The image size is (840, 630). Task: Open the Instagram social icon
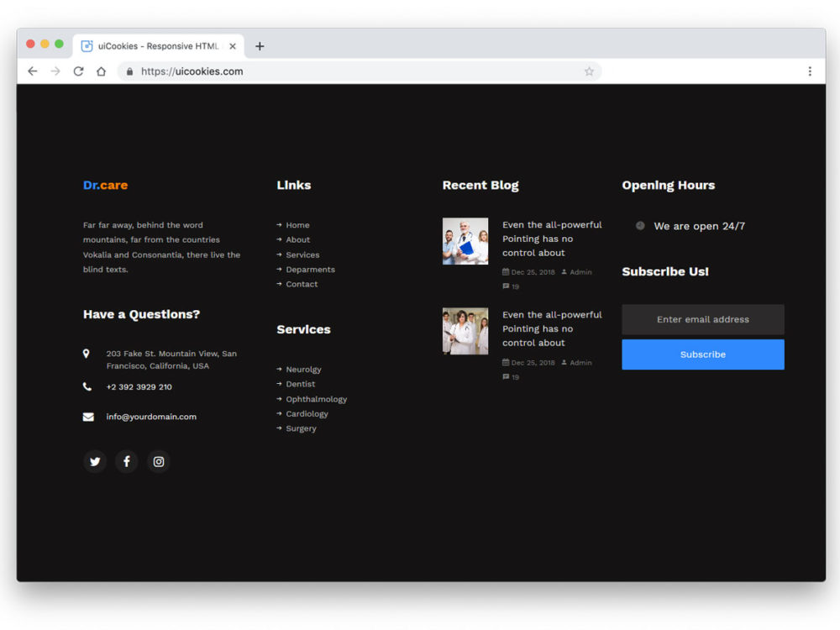(159, 461)
